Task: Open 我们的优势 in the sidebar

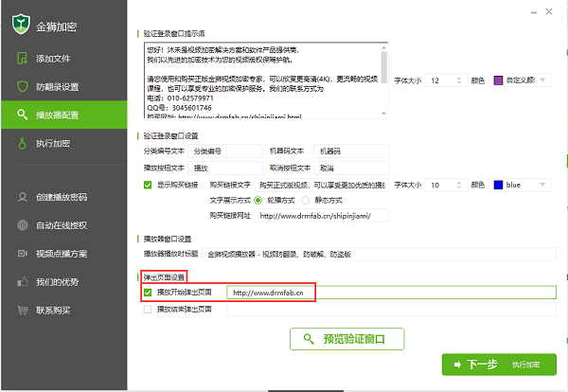Action: coord(64,281)
